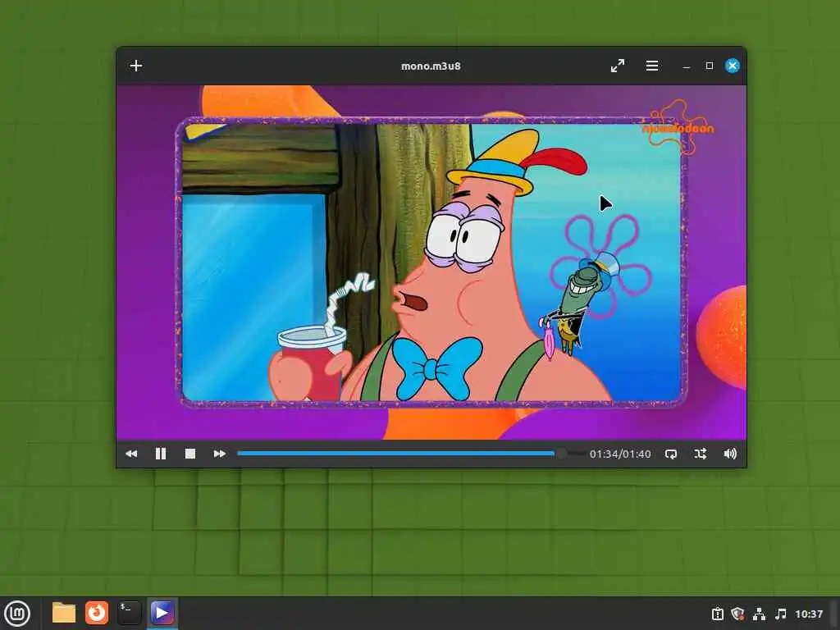Open the music note sound applet
Screen dimensions: 840x630
pos(781,614)
